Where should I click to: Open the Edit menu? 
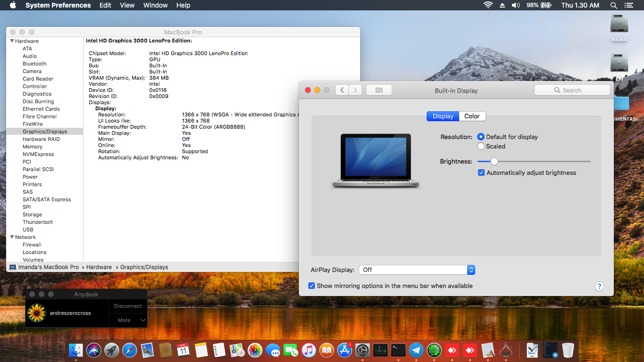click(105, 5)
